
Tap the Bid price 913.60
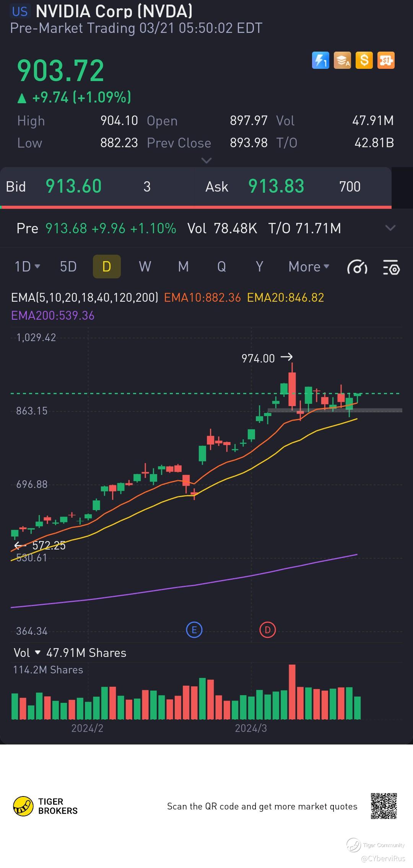73,187
